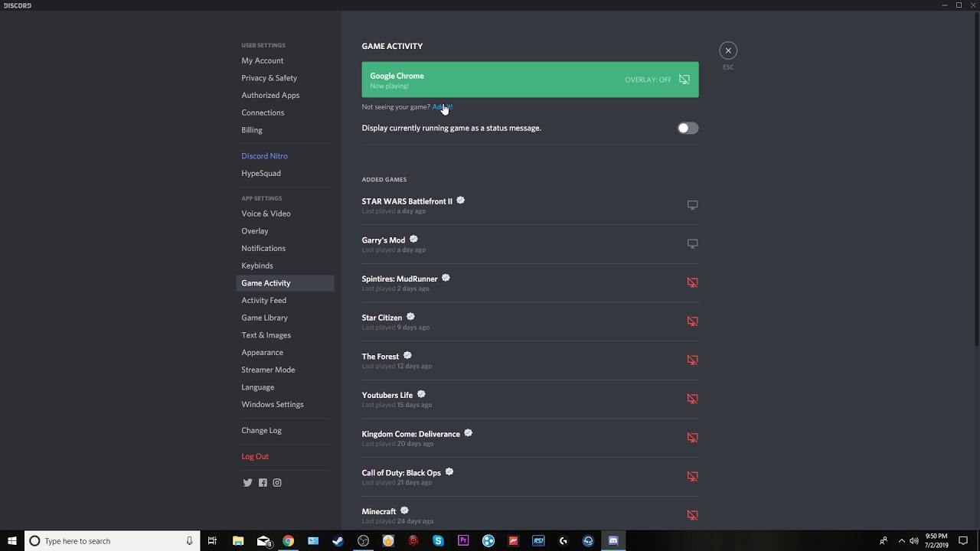
Task: Open Task View in taskbar
Action: click(x=212, y=541)
